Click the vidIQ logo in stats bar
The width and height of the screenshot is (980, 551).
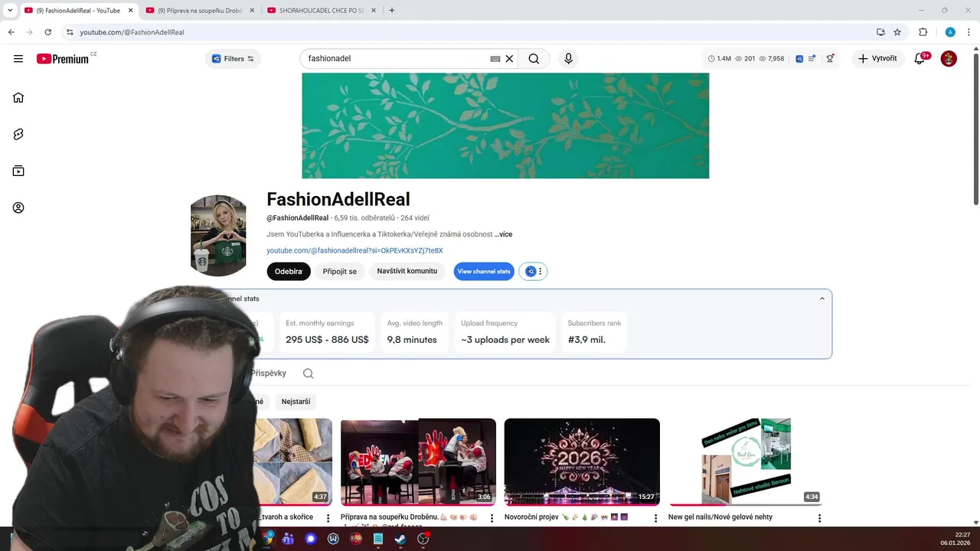tap(799, 58)
